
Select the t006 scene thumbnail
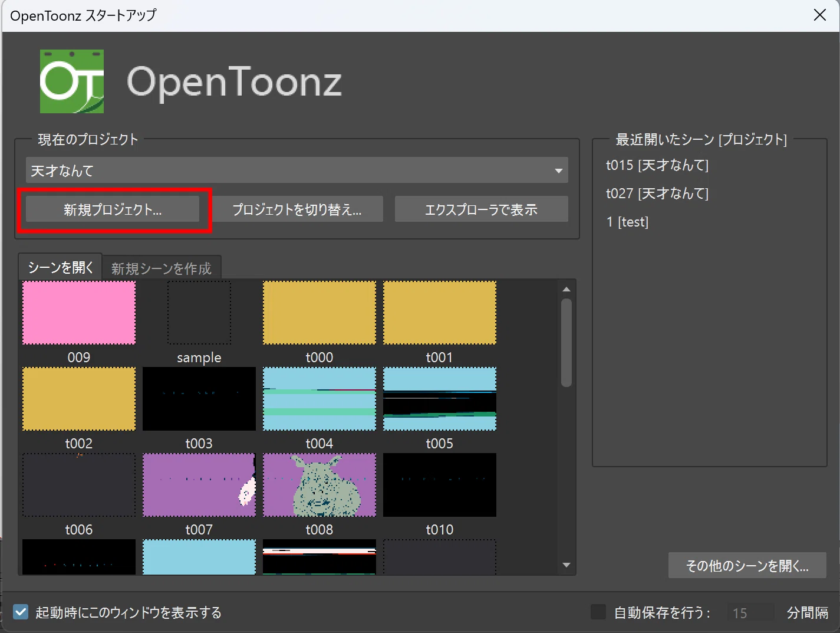[x=79, y=485]
